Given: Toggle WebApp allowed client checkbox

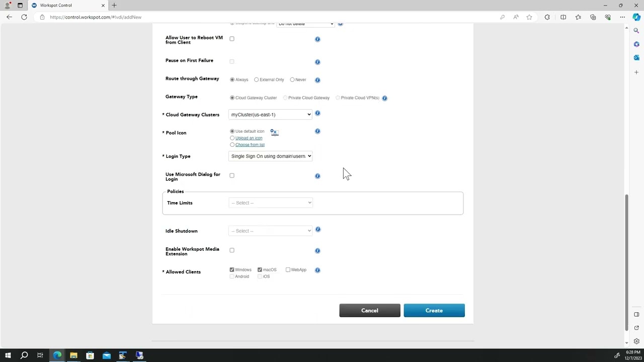Looking at the screenshot, I should (x=288, y=270).
